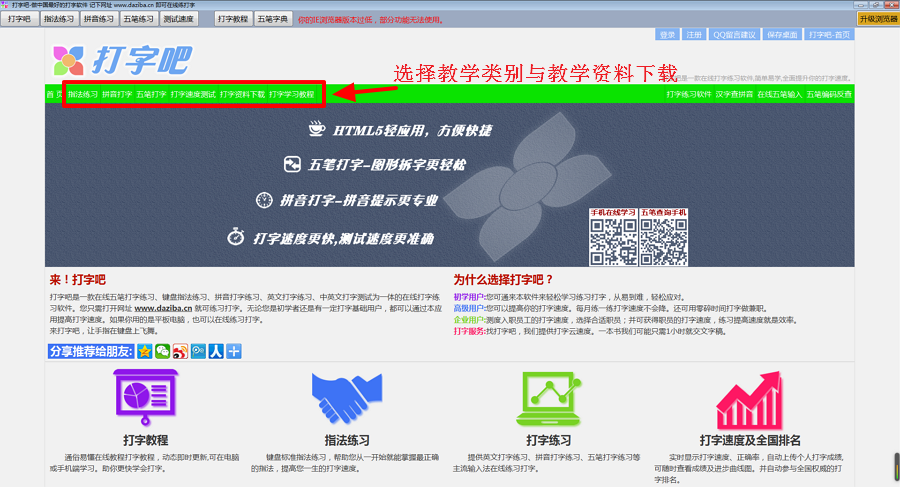Open 拼音练习 from the top toolbar

[x=99, y=19]
